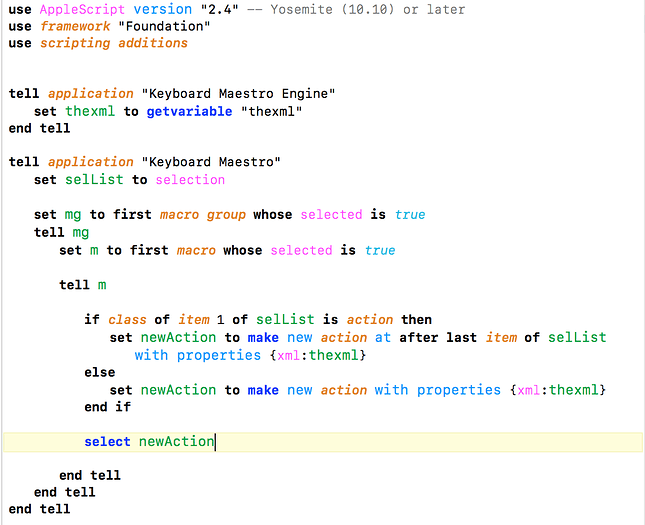Viewport: 645px width, 525px height.
Task: Place cursor at end of "select newAction"
Action: pyautogui.click(x=215, y=442)
